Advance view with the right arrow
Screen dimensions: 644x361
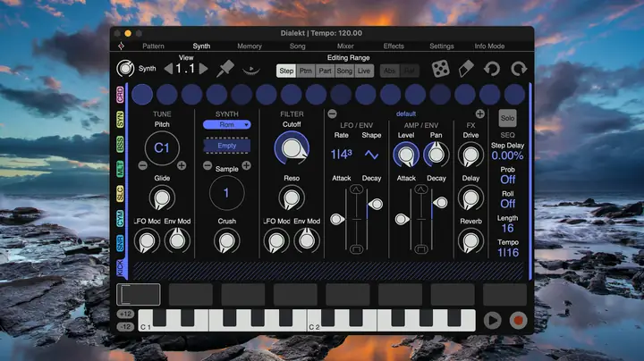coord(203,69)
